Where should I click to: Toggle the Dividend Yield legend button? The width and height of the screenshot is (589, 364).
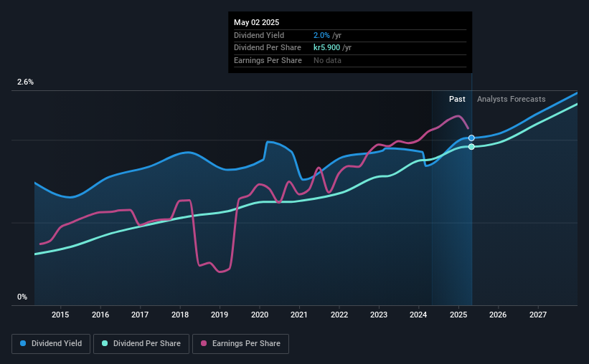[51, 344]
